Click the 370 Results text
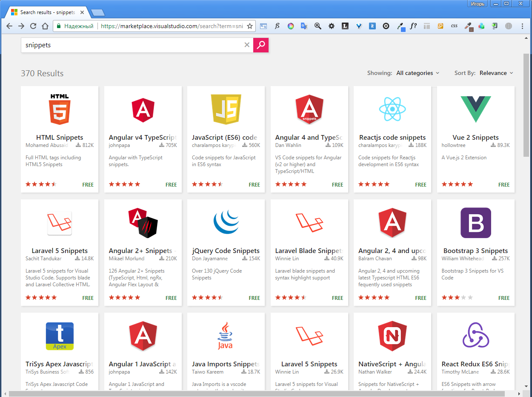The image size is (532, 397). [42, 73]
